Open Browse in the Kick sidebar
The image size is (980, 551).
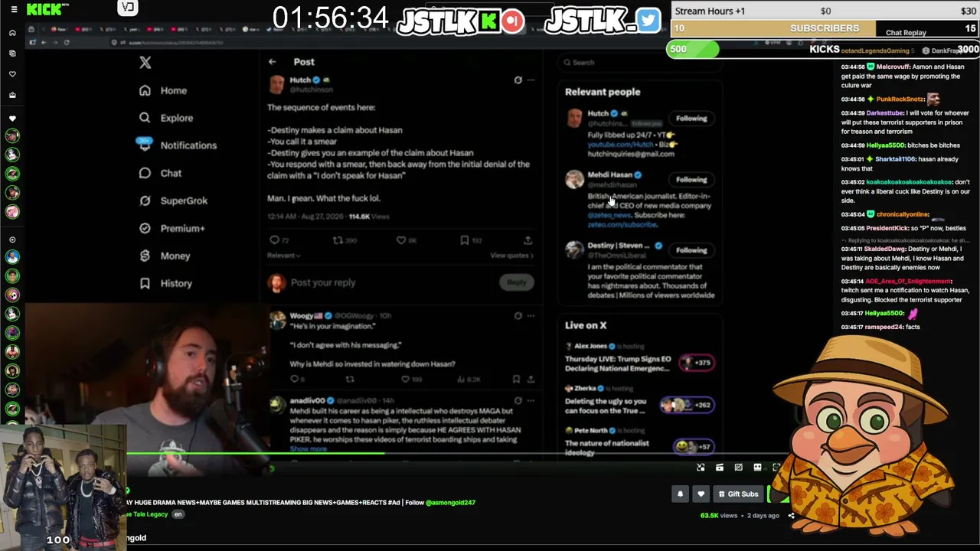point(12,54)
